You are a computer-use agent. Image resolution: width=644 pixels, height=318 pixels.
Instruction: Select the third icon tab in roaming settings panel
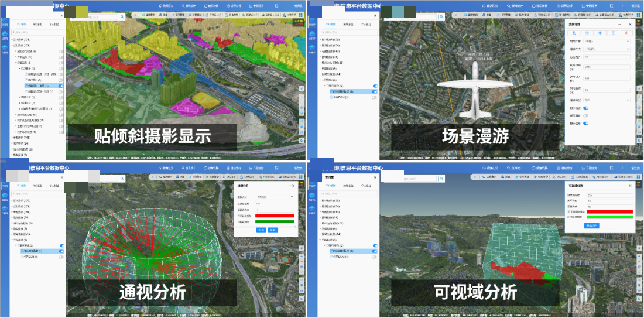[x=601, y=32]
